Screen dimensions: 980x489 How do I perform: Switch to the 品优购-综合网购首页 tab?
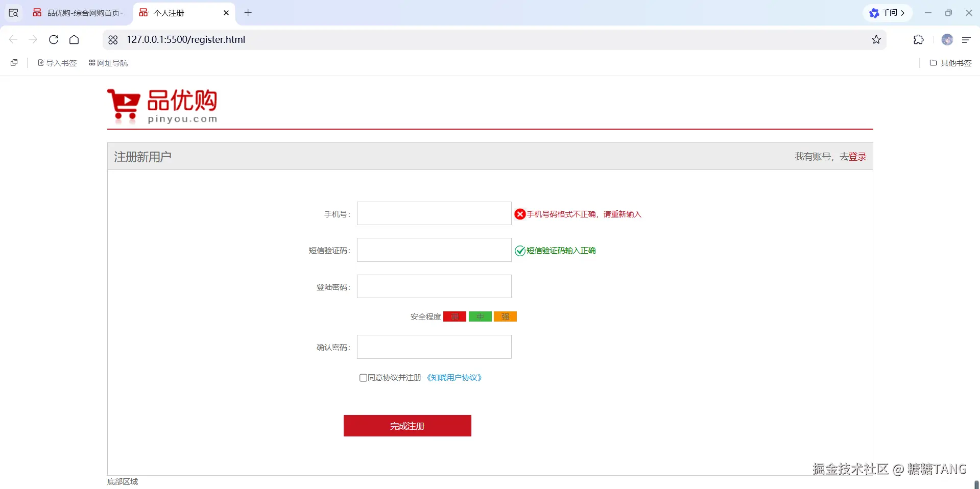[x=79, y=13]
